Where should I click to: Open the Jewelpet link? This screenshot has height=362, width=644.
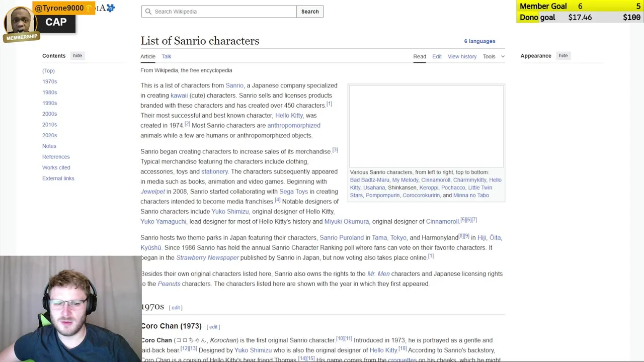152,192
